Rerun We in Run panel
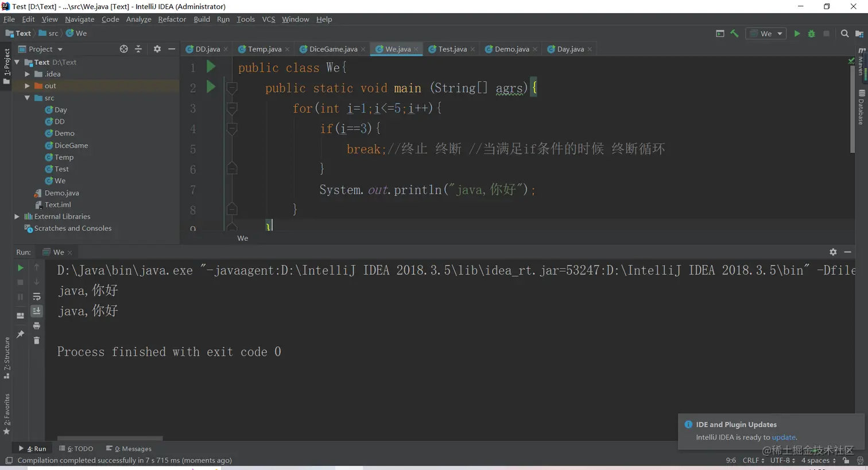 (x=20, y=268)
